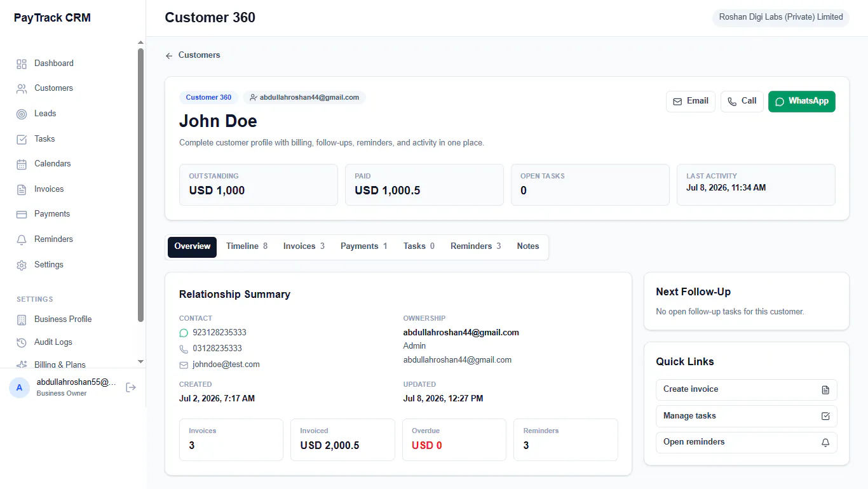Click the document icon on Create invoice
The height and width of the screenshot is (489, 868).
click(x=825, y=390)
